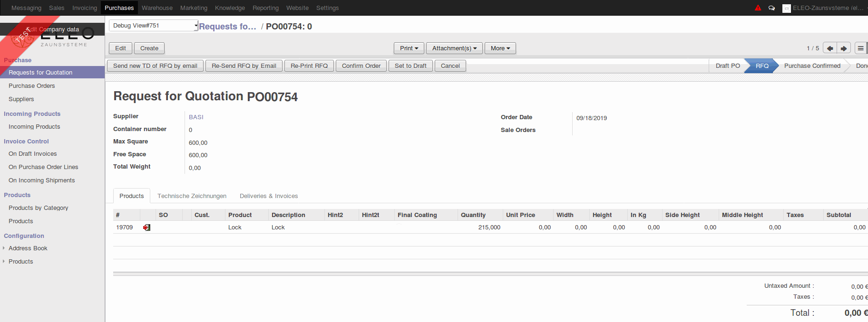Screen dimensions: 868x322
Task: Go to previous record arrow
Action: pos(830,48)
